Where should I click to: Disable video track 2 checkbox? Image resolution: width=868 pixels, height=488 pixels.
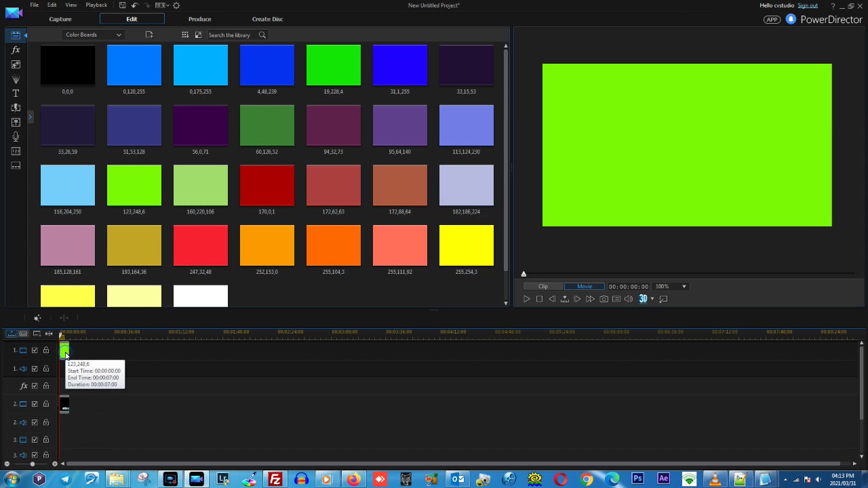pos(35,404)
